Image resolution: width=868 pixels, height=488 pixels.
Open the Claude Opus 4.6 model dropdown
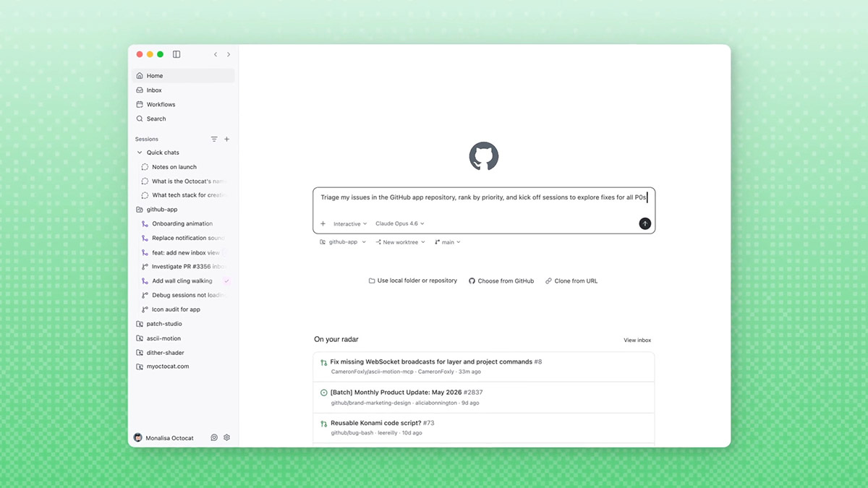pyautogui.click(x=400, y=224)
